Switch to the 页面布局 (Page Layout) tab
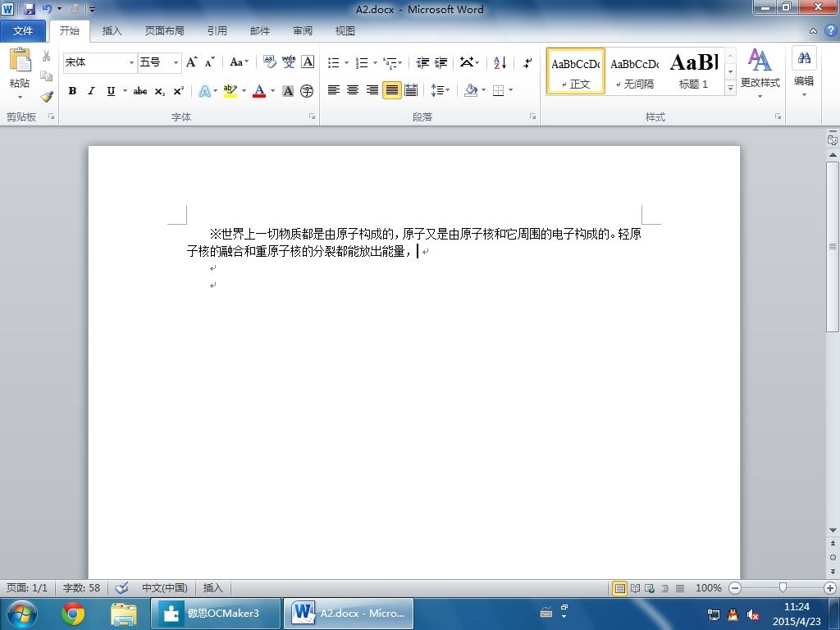The height and width of the screenshot is (630, 840). pos(164,31)
